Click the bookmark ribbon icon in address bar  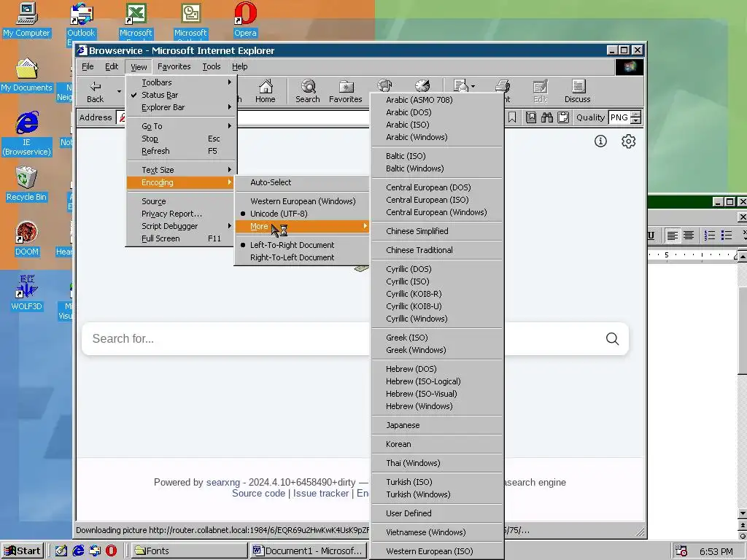[512, 117]
